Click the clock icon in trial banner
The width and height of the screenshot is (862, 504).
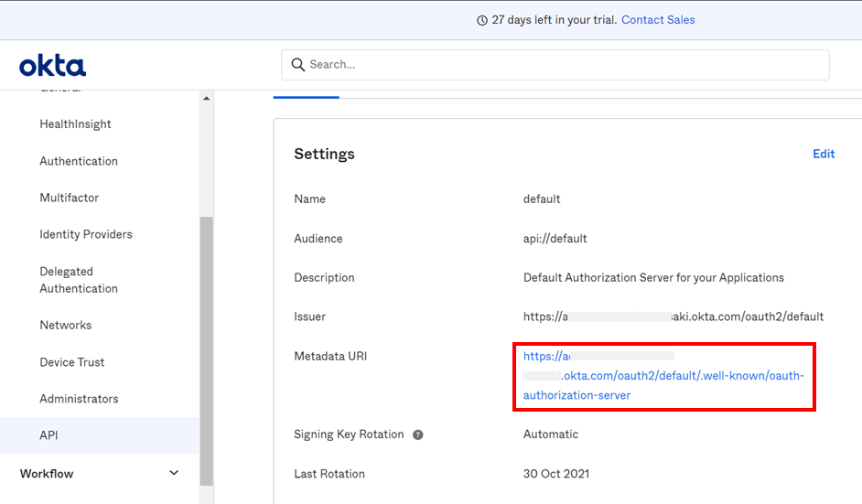click(482, 20)
